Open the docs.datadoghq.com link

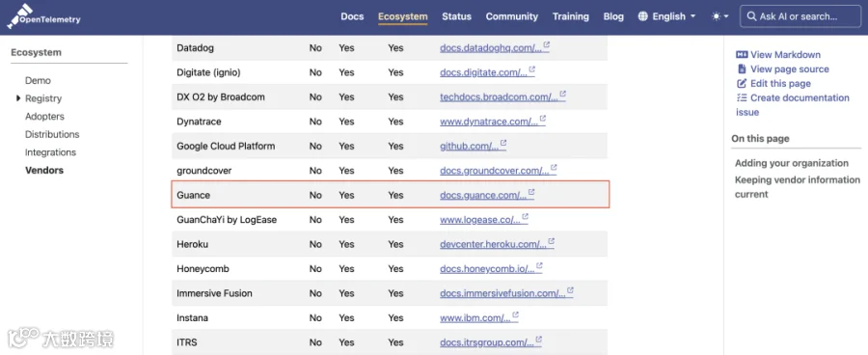(491, 48)
